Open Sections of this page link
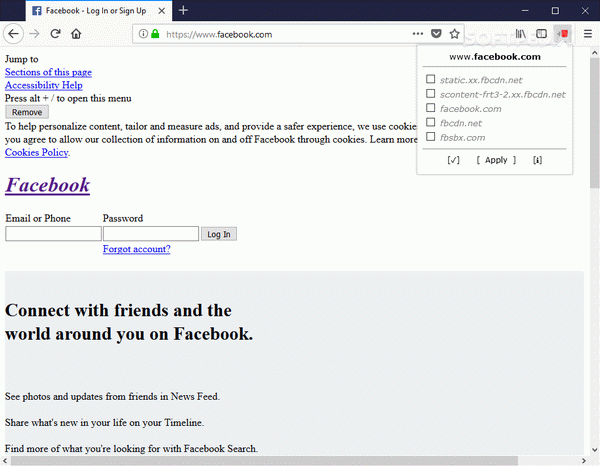The width and height of the screenshot is (600, 466). tap(48, 72)
